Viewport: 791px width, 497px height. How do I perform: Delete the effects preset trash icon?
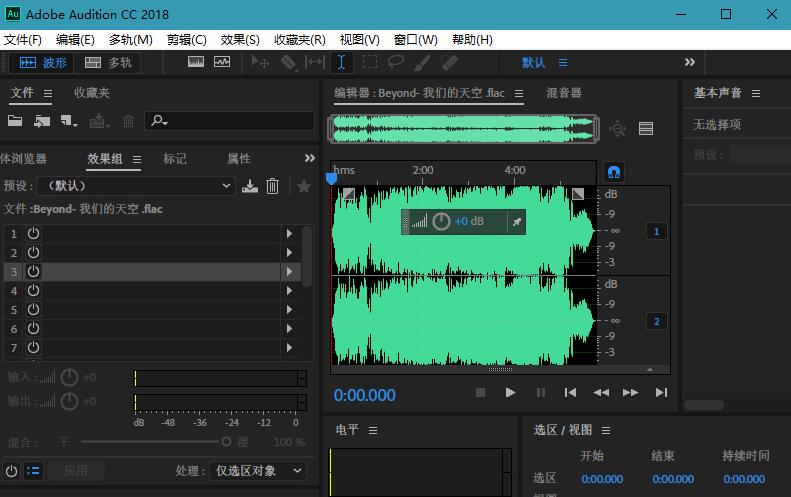272,186
